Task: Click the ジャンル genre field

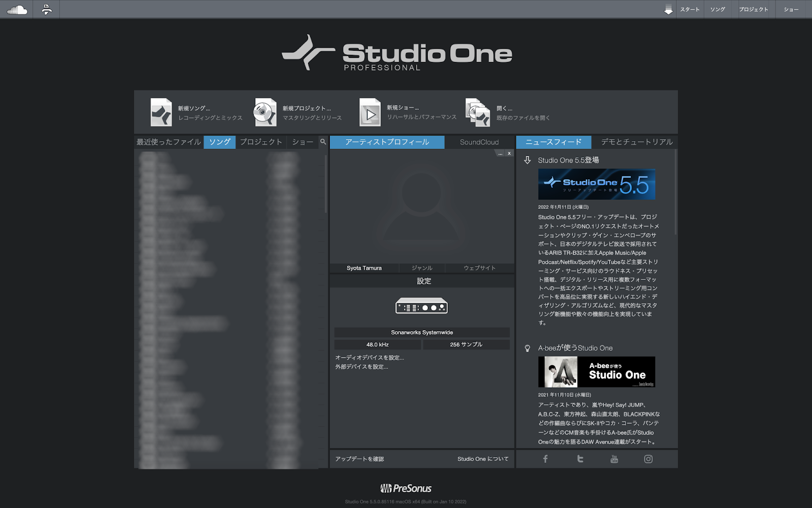Action: click(422, 268)
